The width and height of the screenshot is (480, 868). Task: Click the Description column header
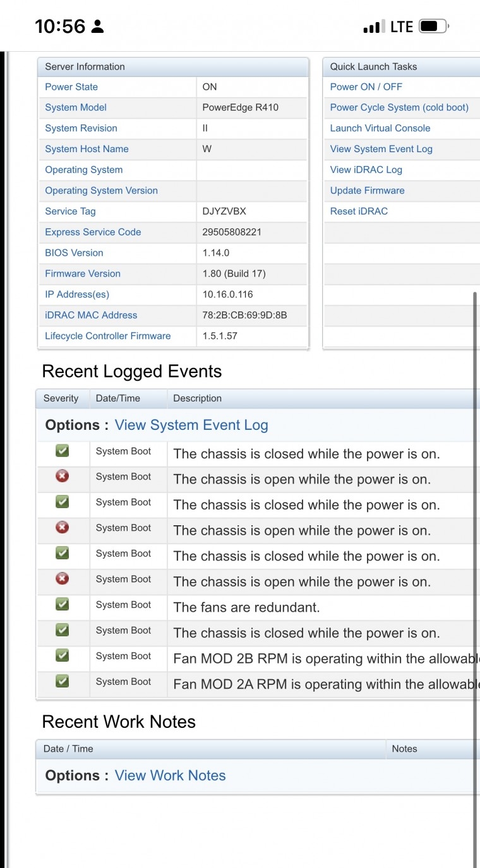(198, 398)
